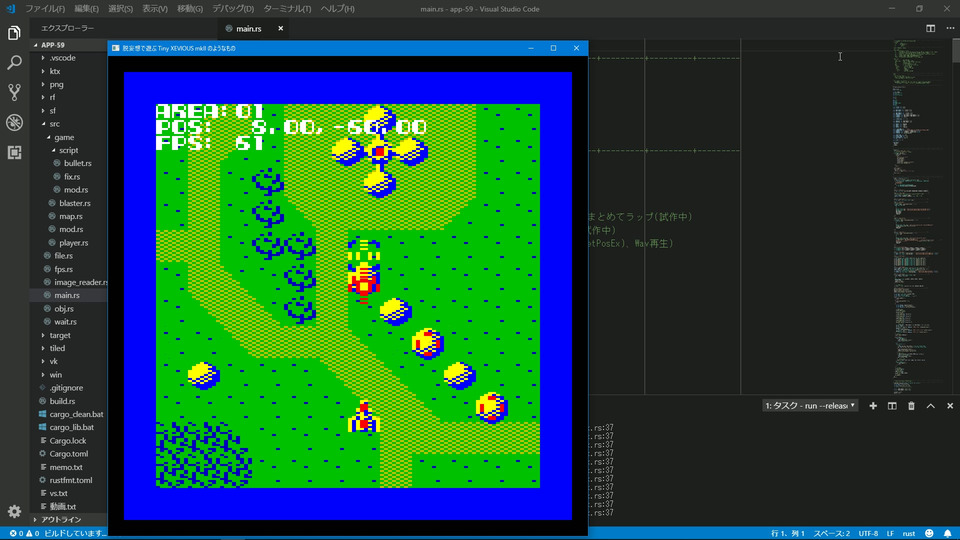Maximize the panel with up chevron
Image resolution: width=960 pixels, height=540 pixels.
coord(931,406)
